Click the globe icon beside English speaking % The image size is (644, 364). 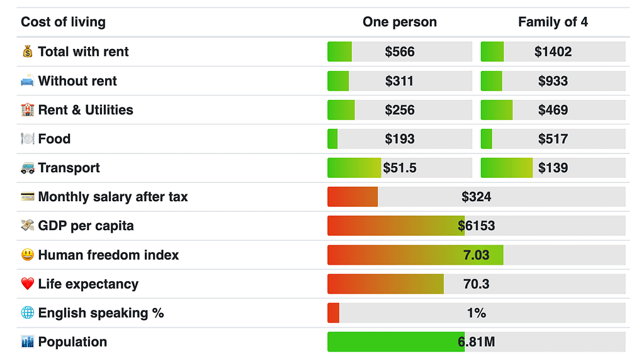27,313
